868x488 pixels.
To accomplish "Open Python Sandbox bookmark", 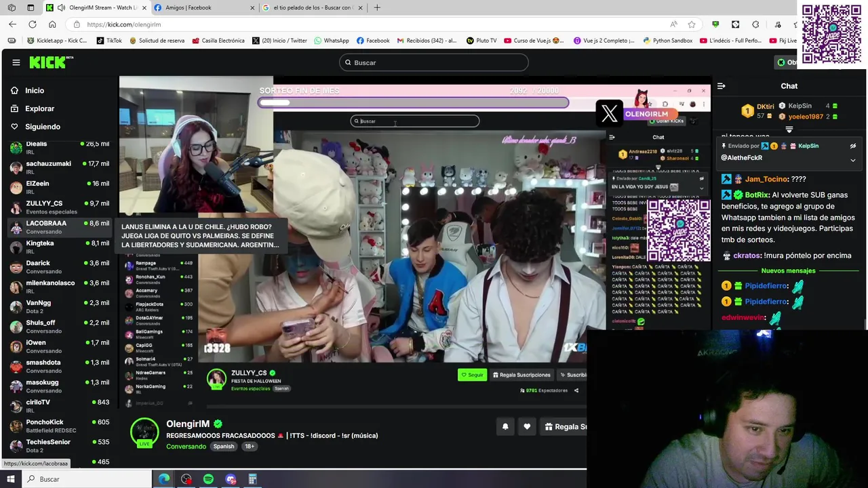I will coord(668,41).
